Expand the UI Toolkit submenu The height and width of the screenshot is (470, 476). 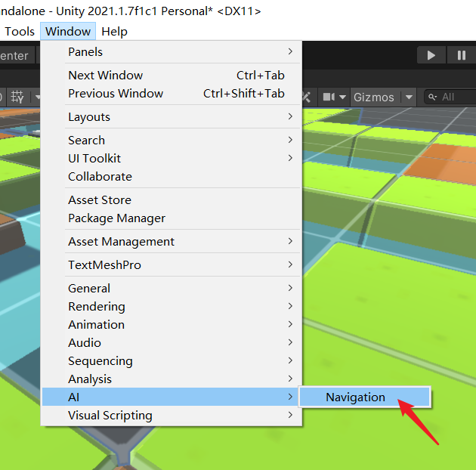pos(172,159)
